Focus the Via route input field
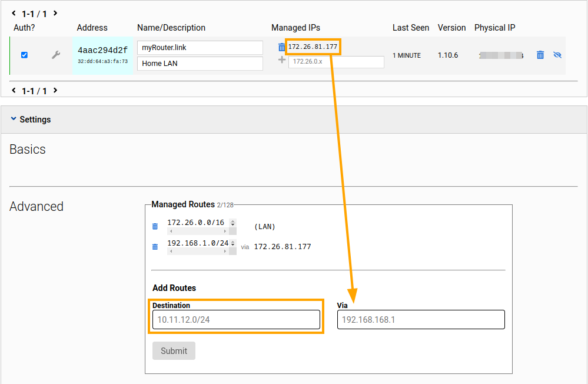Screen dimensions: 588x384 coord(421,320)
